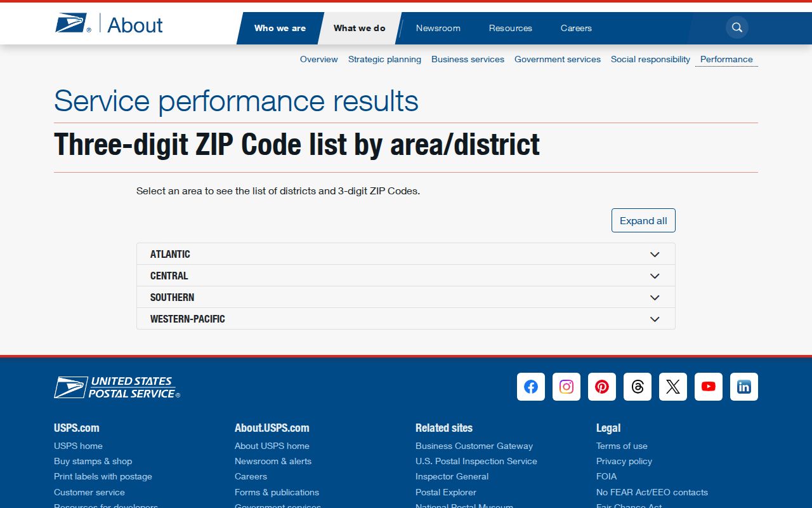Open the USPS Instagram icon
Image resolution: width=812 pixels, height=508 pixels.
pos(566,387)
